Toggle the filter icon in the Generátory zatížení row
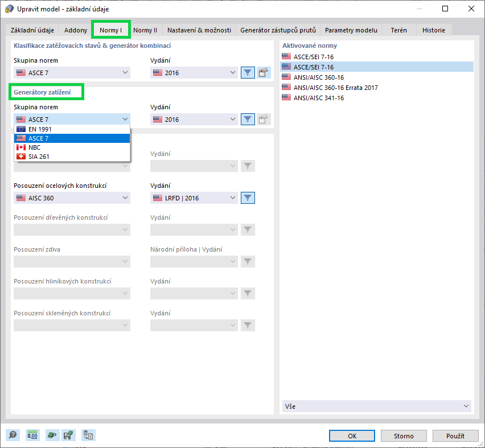Screen dimensions: 485x448 (x=248, y=120)
